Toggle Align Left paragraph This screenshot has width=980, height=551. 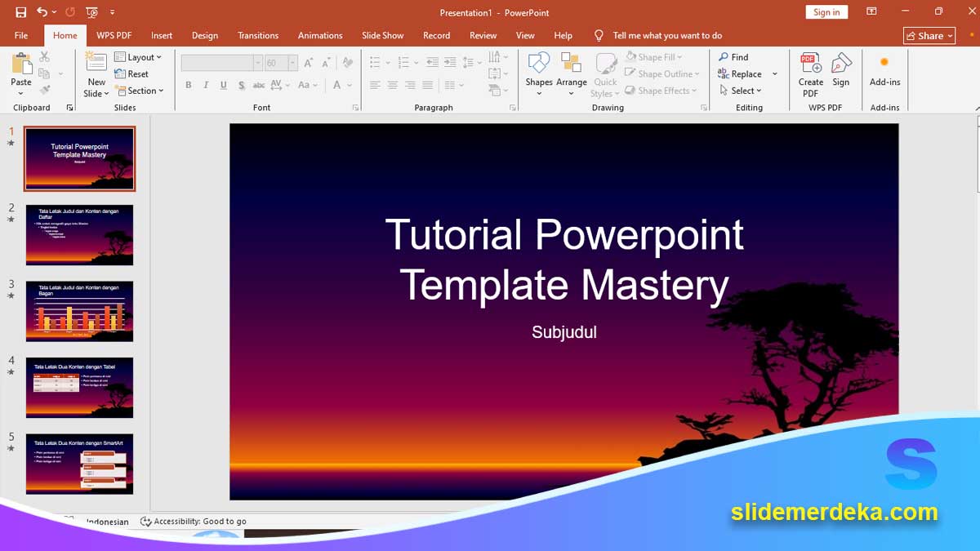375,85
